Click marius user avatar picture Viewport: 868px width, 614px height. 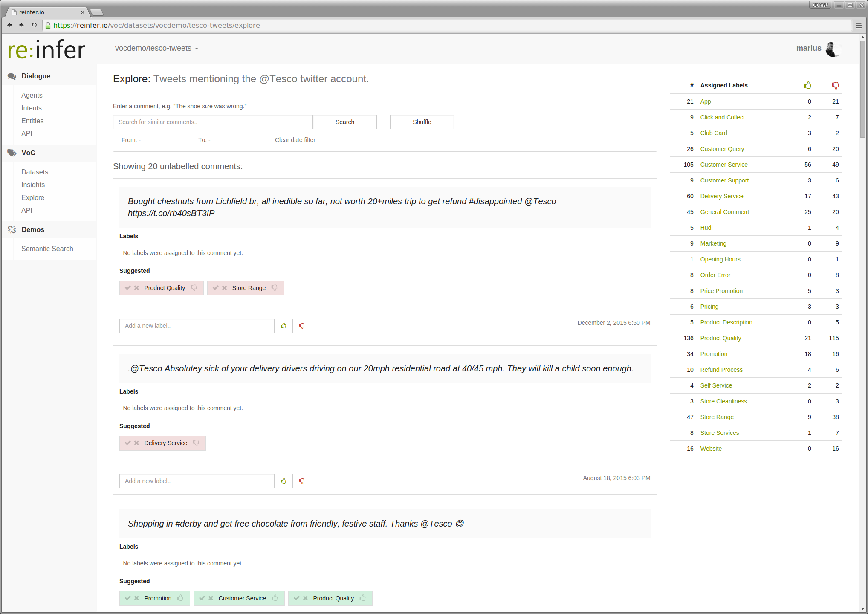coord(833,49)
